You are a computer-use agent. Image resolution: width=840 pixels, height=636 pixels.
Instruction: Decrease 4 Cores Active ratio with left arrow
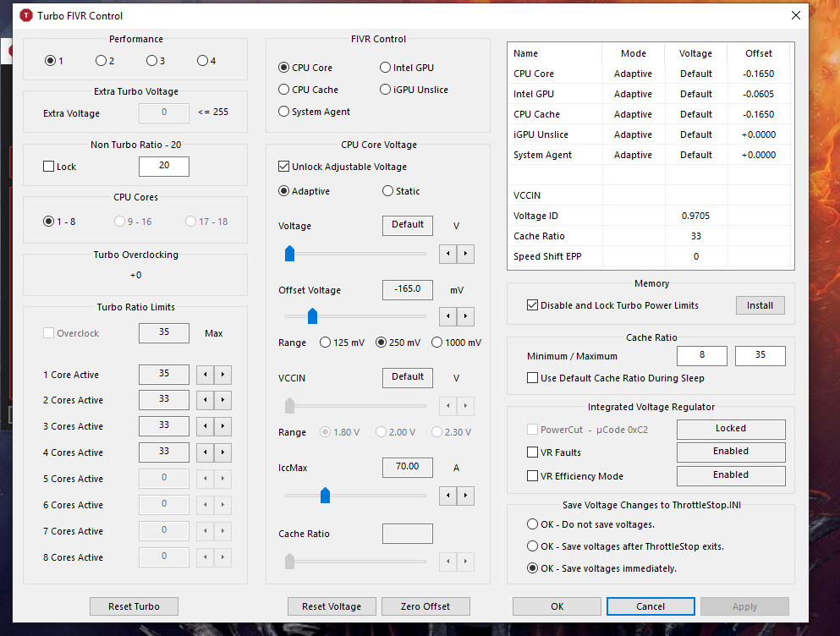(206, 452)
